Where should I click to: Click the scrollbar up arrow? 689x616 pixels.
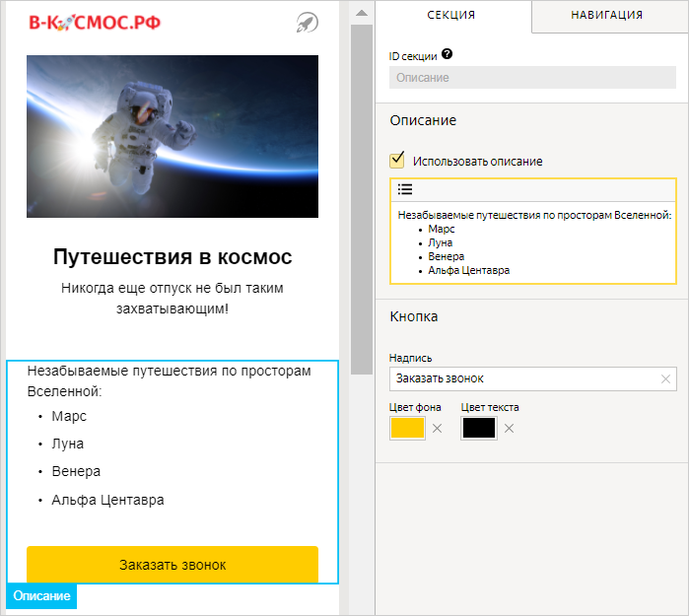361,13
